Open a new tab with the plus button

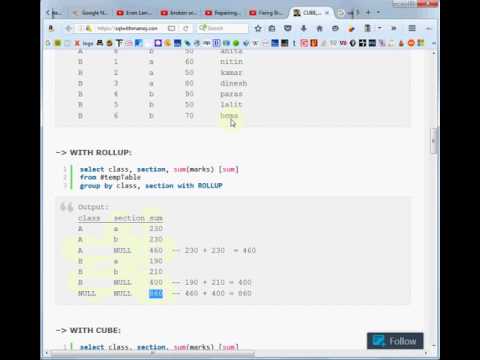368,12
